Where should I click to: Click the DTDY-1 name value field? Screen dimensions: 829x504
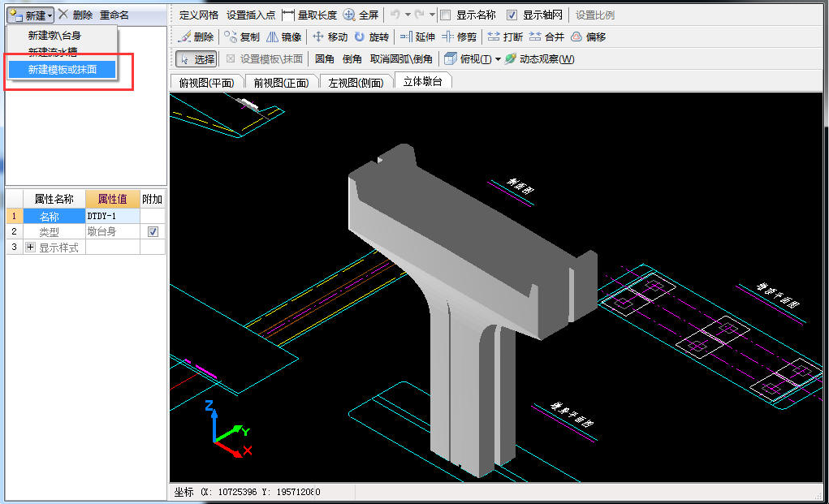click(112, 216)
